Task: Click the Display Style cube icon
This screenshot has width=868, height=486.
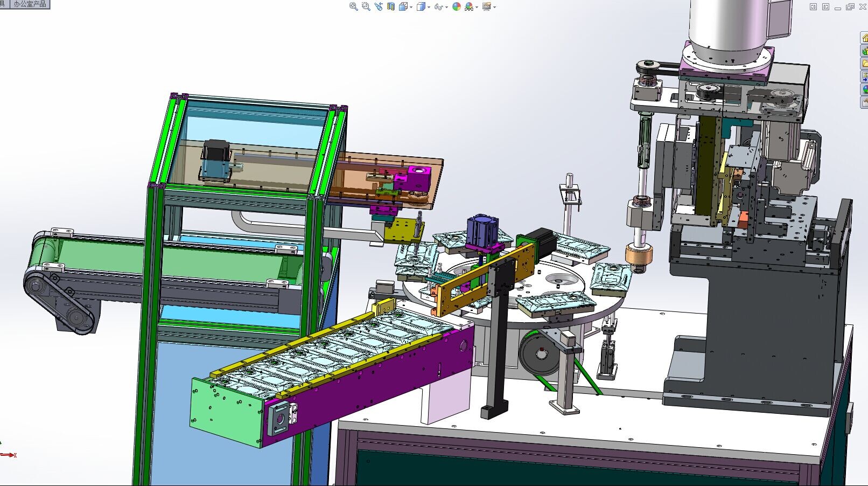Action: [421, 6]
